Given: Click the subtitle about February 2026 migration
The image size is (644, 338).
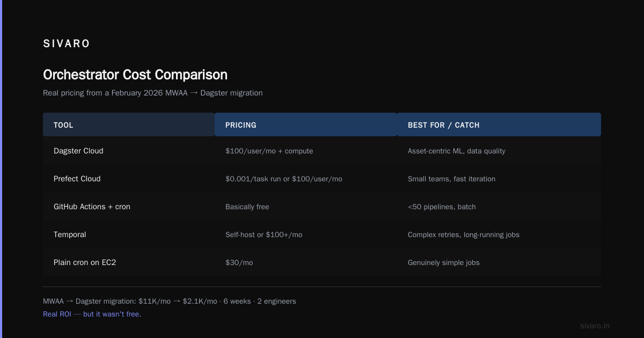Looking at the screenshot, I should click(x=153, y=93).
